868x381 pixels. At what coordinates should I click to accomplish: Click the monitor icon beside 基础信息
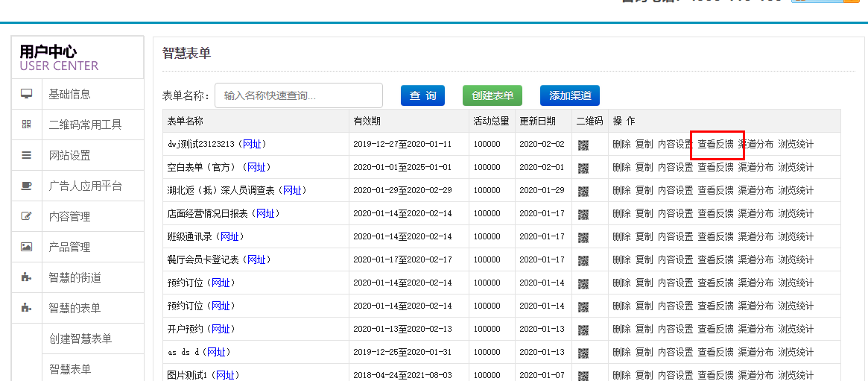tap(27, 94)
